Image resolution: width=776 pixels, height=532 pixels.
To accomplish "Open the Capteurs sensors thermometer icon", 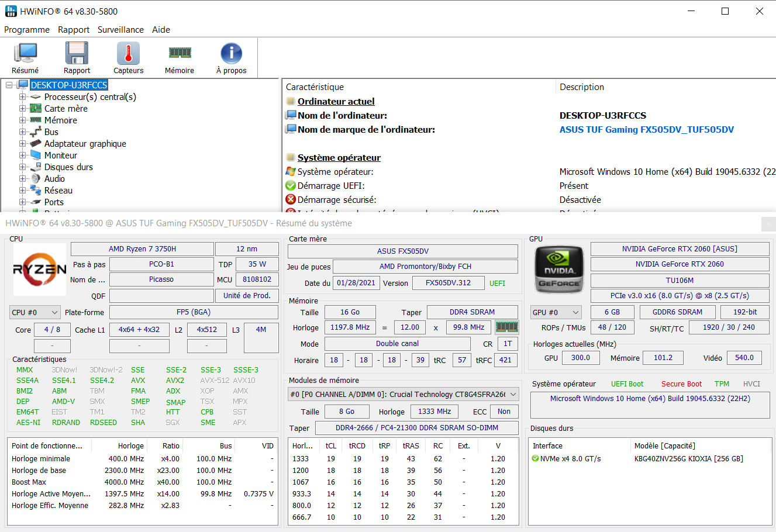I will tap(128, 54).
